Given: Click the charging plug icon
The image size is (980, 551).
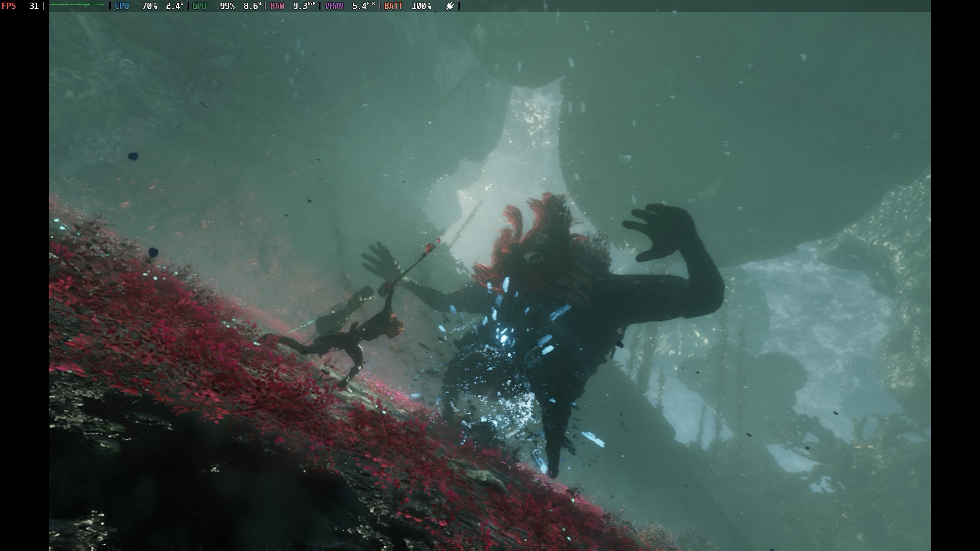Looking at the screenshot, I should 450,6.
